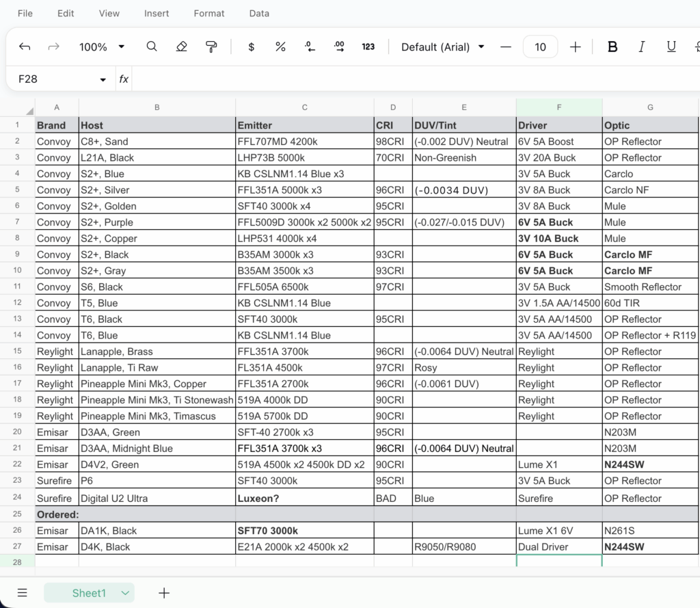Viewport: 700px width, 608px height.
Task: Click the decrease decimal places icon
Action: click(310, 47)
